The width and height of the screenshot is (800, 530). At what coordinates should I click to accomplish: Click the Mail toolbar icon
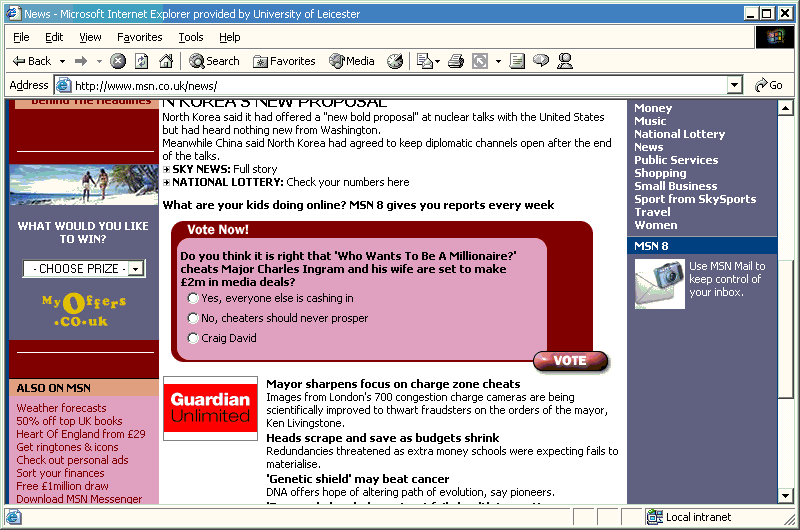tap(423, 61)
